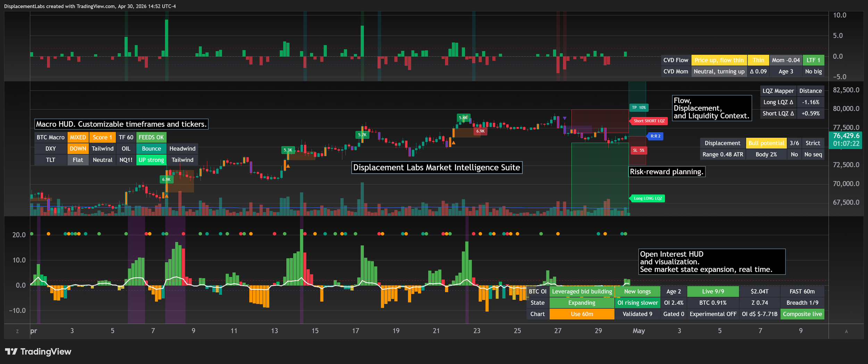Click the '$2.04T' cell

tap(759, 291)
